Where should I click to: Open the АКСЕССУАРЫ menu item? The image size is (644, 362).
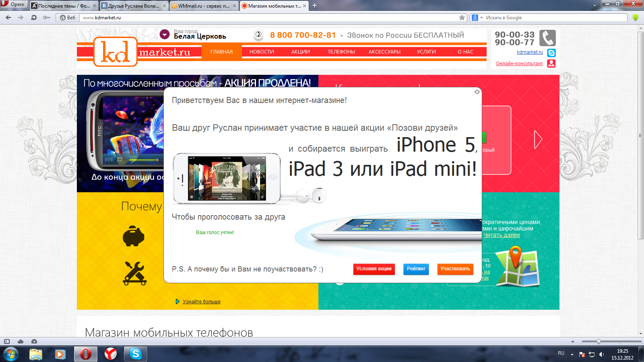click(384, 52)
